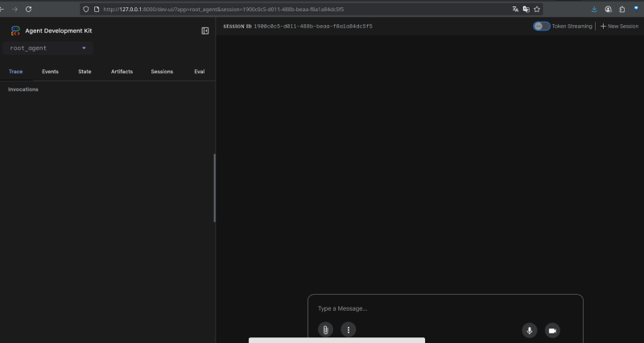Click the attach file paperclip icon
The height and width of the screenshot is (343, 644).
(x=325, y=329)
